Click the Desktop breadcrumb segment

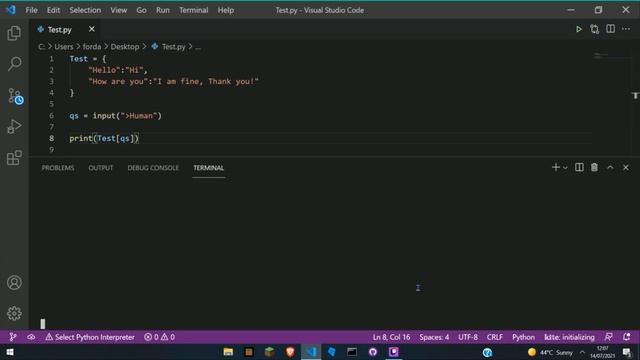coord(125,47)
